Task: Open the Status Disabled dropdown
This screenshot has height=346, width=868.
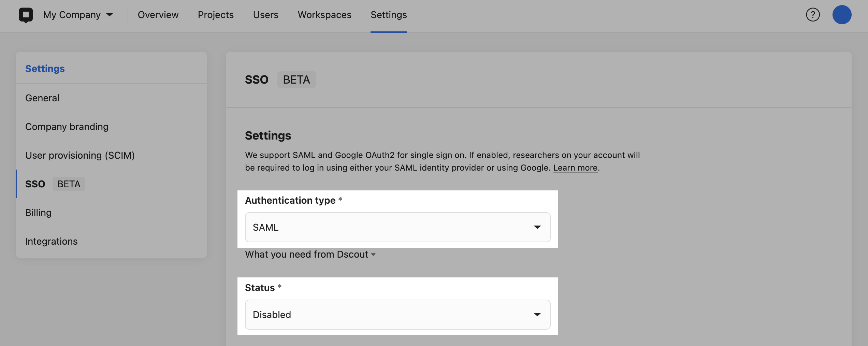Action: [x=397, y=315]
